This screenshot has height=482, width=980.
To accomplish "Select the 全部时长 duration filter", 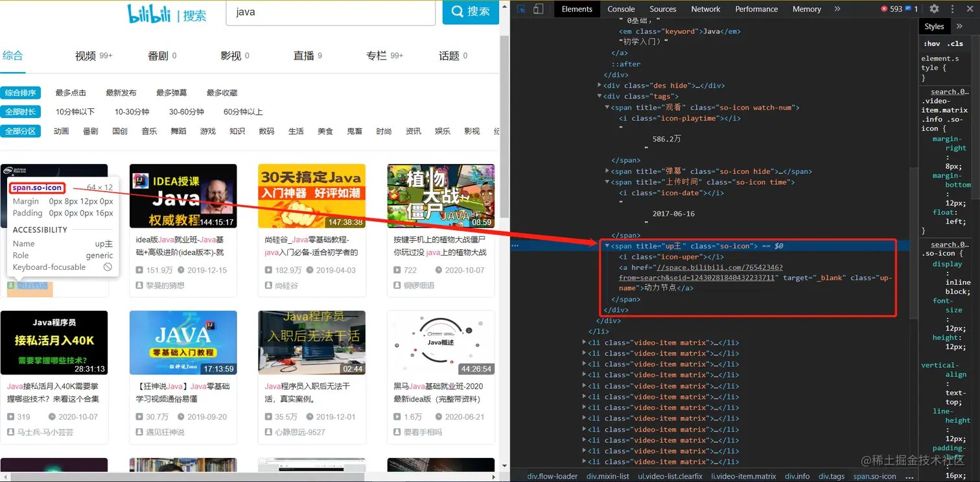I will pyautogui.click(x=21, y=112).
